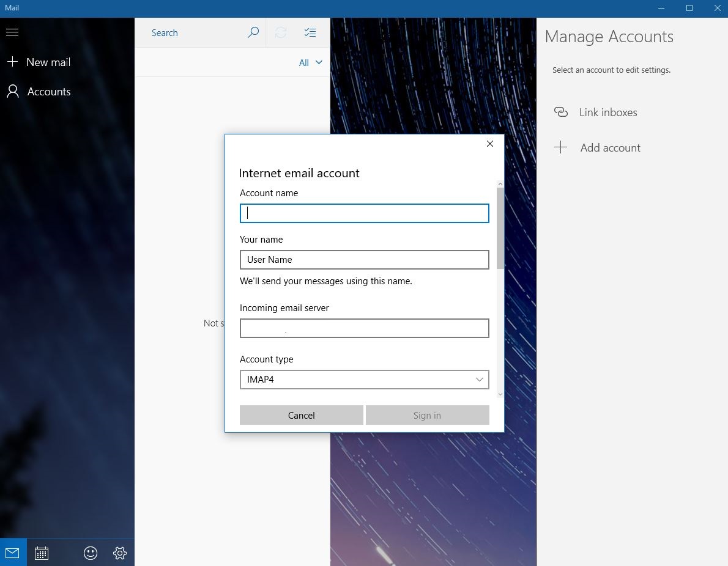This screenshot has height=566, width=728.
Task: Click the dialog's vertical scrollbar thumb
Action: 500,227
